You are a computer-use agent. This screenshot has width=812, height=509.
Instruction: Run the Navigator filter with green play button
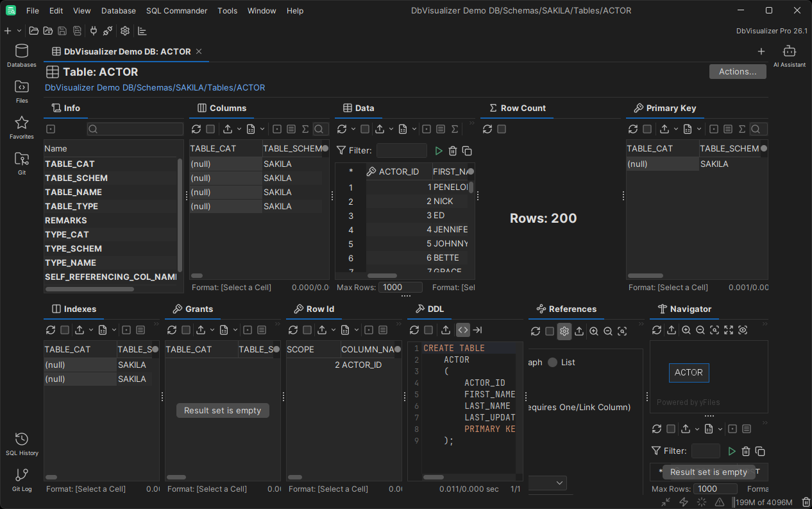tap(732, 451)
